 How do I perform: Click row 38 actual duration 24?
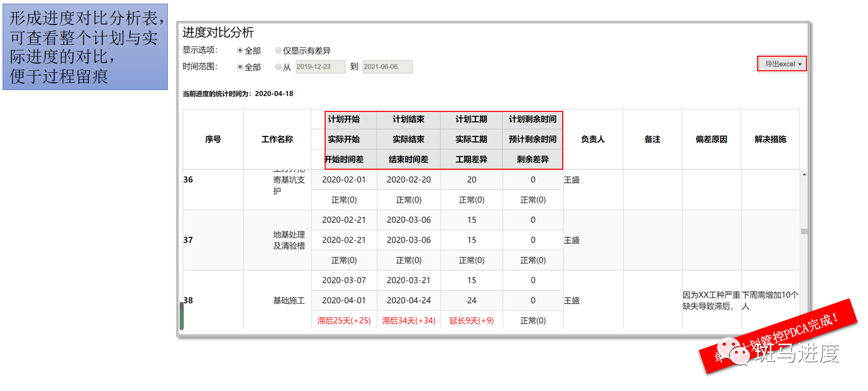point(472,300)
